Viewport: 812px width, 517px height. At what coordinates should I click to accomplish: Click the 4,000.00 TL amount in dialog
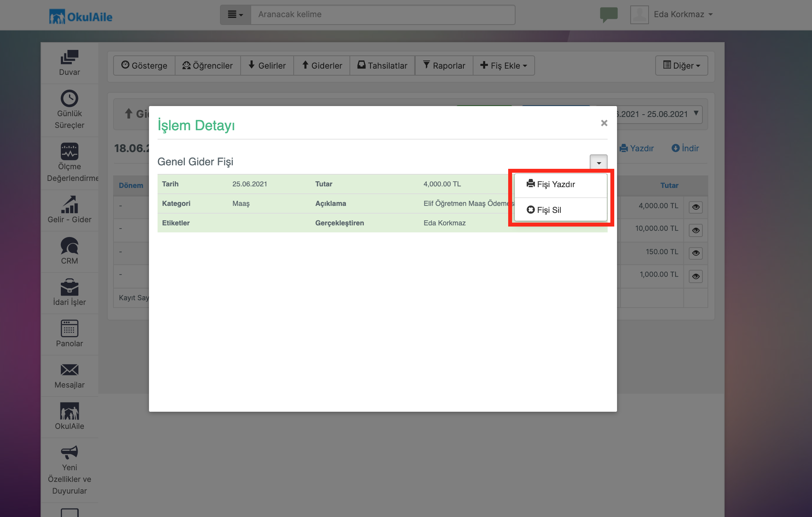coord(442,184)
